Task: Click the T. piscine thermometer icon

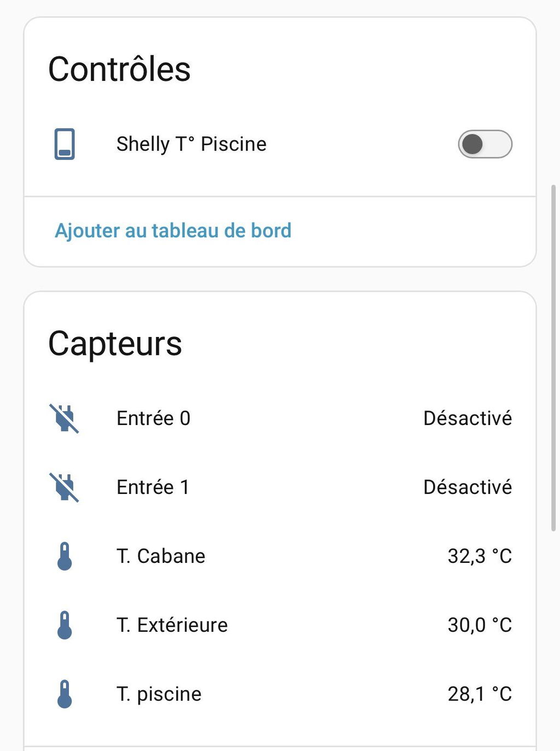Action: pyautogui.click(x=65, y=694)
